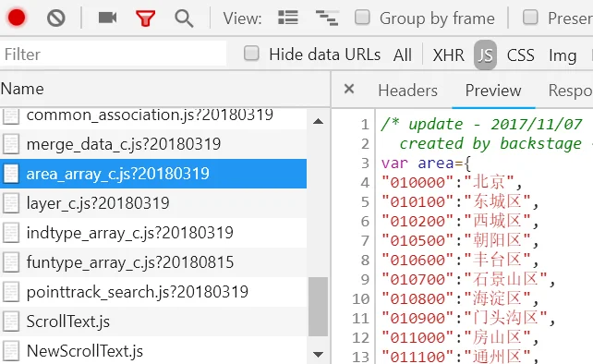Screen dimensions: 593x364
Task: Click file icon of merge_data_c.js row
Action: pos(10,144)
